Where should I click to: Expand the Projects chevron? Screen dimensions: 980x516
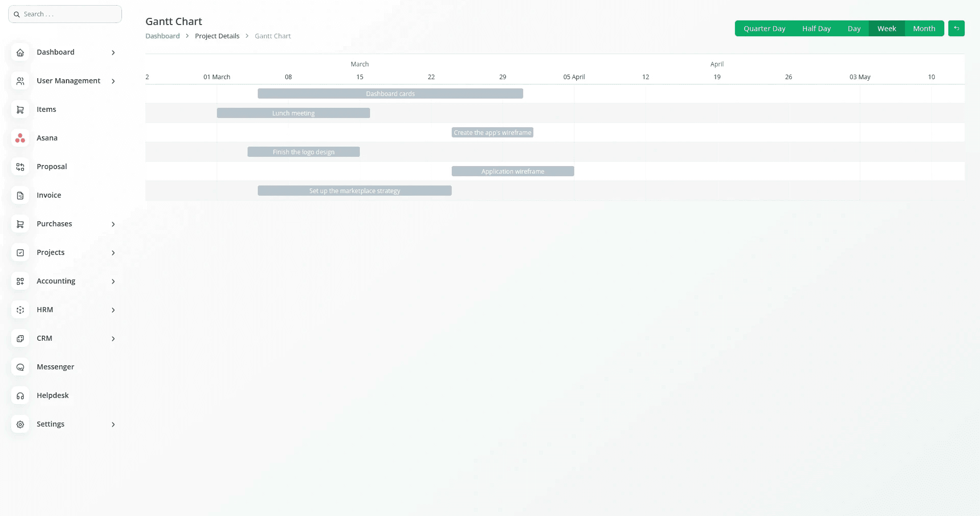[x=113, y=253]
